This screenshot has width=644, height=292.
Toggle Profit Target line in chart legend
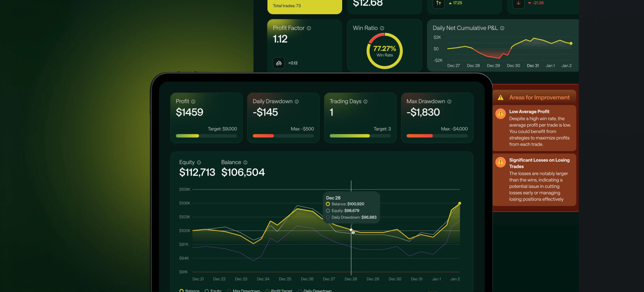pos(279,290)
